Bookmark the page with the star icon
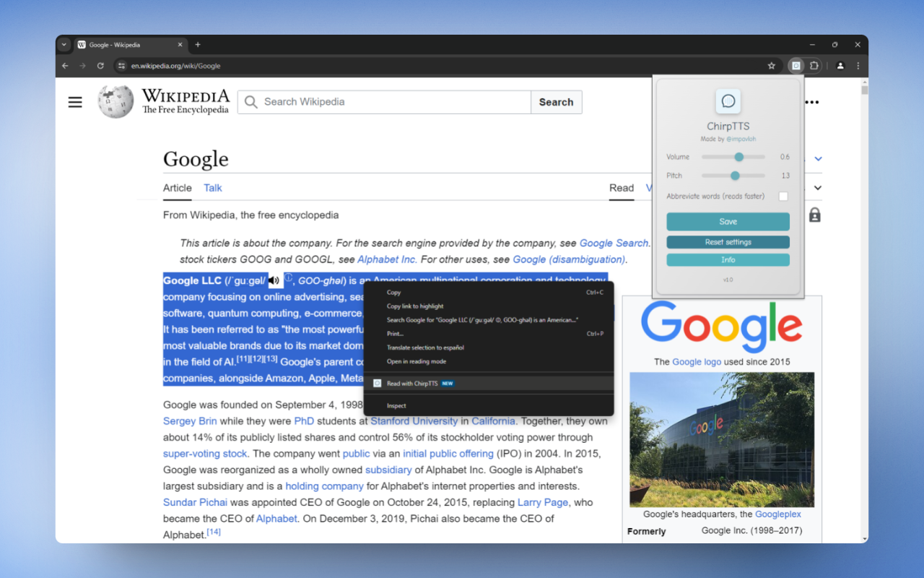 (x=772, y=66)
